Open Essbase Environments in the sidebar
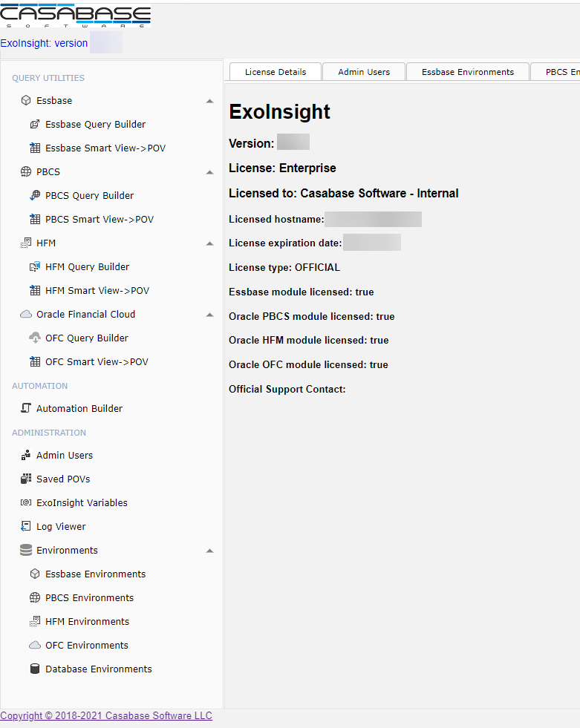 click(x=95, y=574)
